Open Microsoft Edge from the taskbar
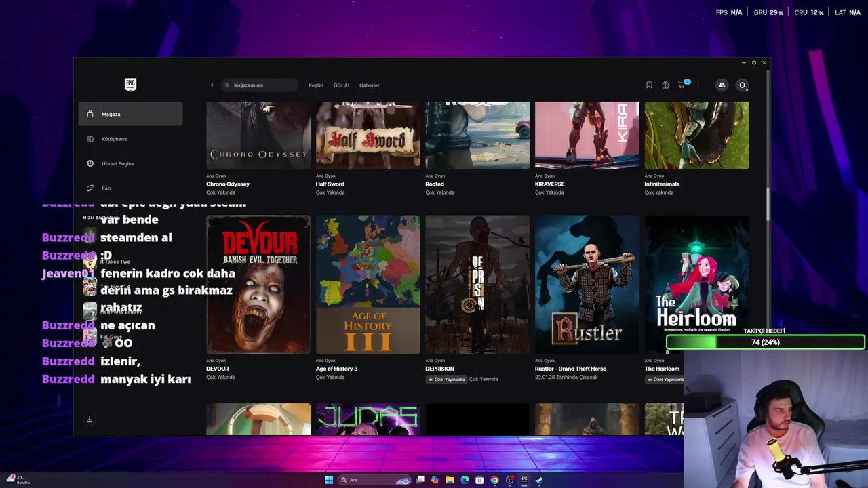The height and width of the screenshot is (488, 868). (465, 480)
